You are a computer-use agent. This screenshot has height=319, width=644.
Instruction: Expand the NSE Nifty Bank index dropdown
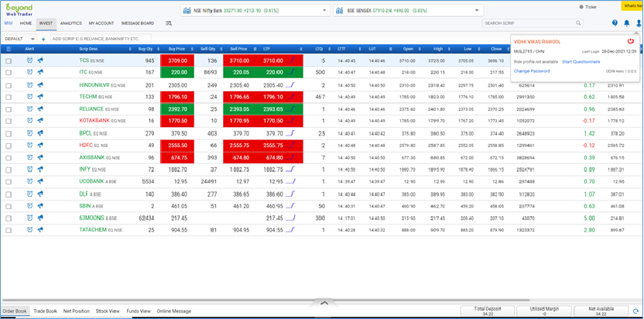324,11
